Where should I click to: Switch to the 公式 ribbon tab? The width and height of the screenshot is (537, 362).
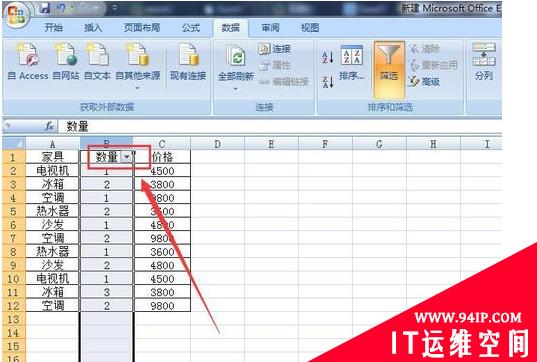tap(191, 27)
